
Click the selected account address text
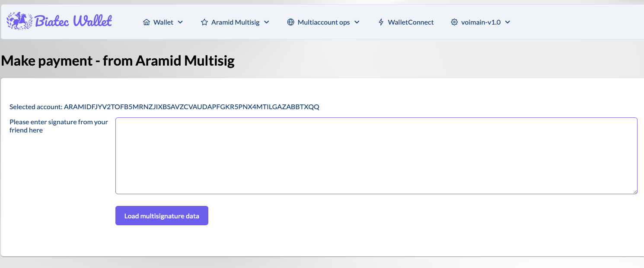tap(191, 107)
